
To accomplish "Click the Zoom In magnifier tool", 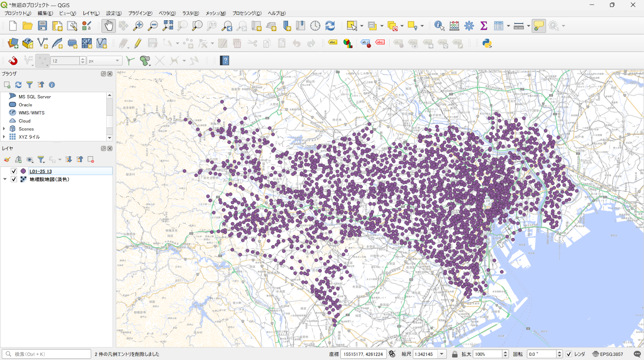I will [138, 26].
